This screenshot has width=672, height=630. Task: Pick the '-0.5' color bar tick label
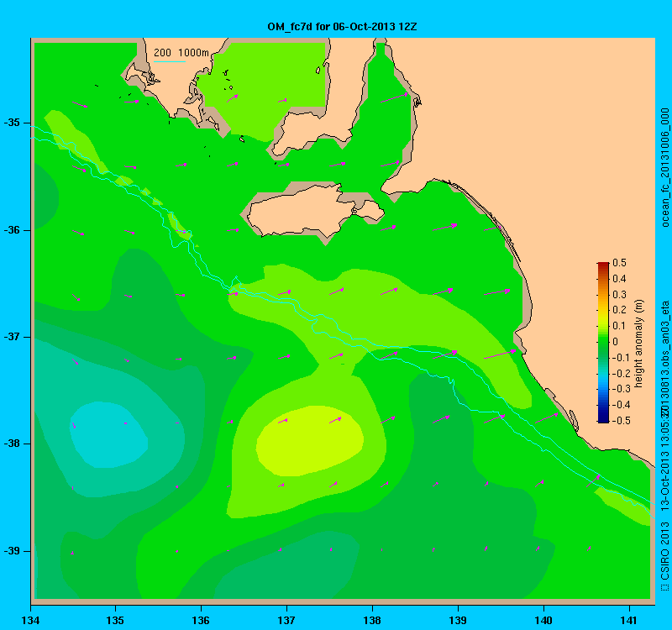[621, 421]
